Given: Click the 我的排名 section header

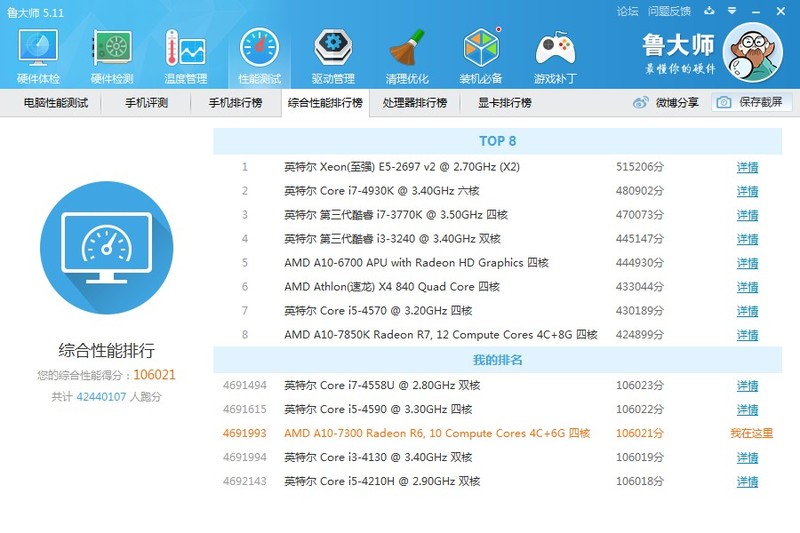Looking at the screenshot, I should point(497,360).
